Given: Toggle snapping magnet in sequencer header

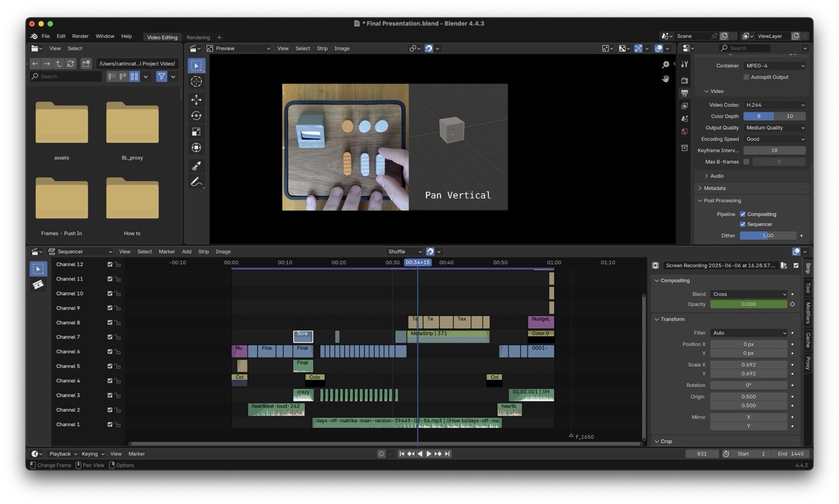Looking at the screenshot, I should tap(430, 252).
